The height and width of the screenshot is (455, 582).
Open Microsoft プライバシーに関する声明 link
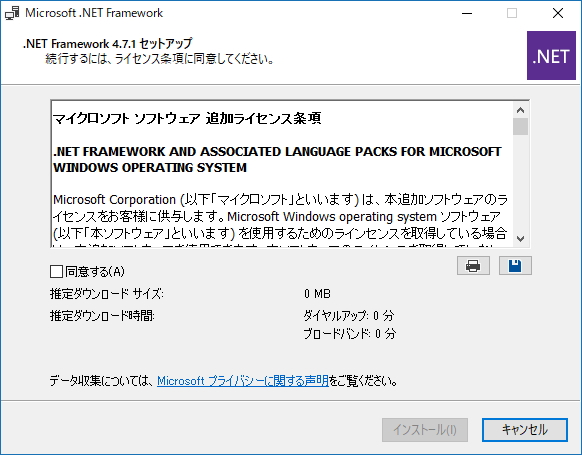(x=243, y=381)
